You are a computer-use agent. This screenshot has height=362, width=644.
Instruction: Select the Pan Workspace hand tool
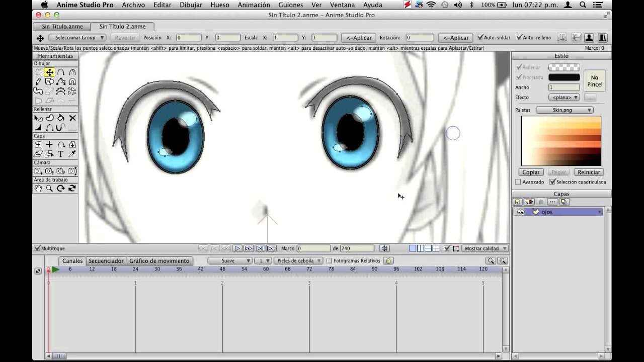pyautogui.click(x=38, y=189)
